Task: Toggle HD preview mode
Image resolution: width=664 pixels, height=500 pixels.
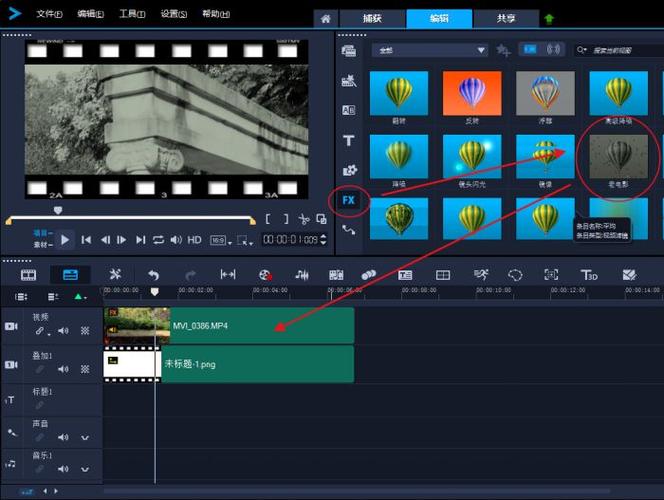Action: (x=194, y=240)
